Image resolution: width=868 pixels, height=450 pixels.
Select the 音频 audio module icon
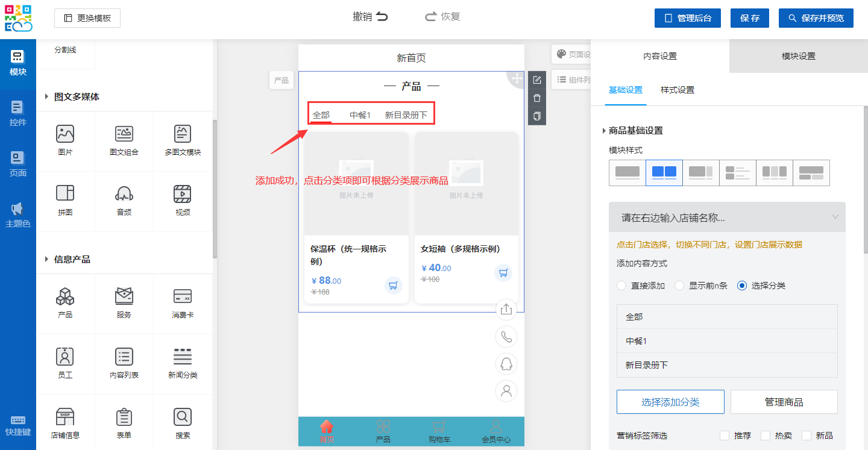click(x=124, y=194)
